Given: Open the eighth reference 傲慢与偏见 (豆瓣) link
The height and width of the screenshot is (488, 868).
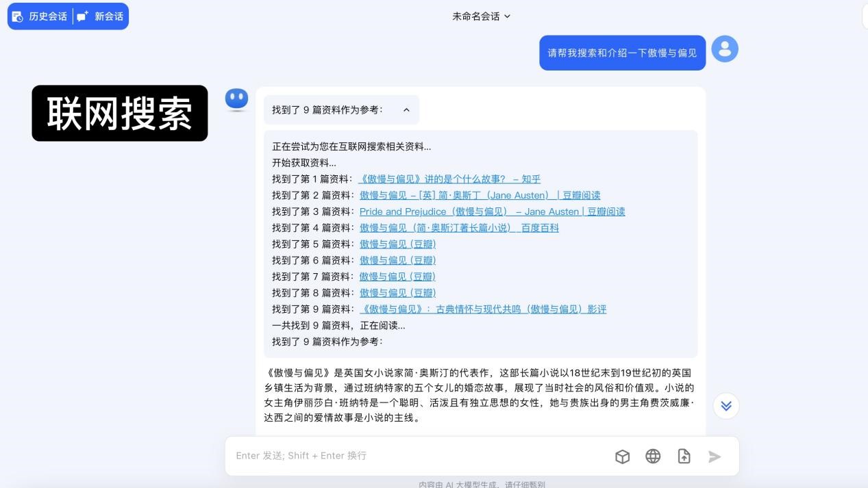Looking at the screenshot, I should [x=397, y=293].
